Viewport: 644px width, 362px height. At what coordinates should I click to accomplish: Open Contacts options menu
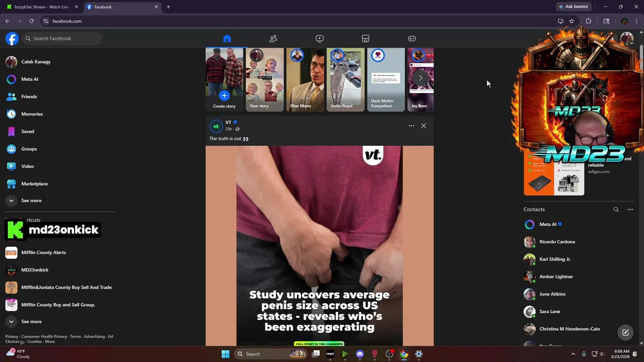(630, 210)
